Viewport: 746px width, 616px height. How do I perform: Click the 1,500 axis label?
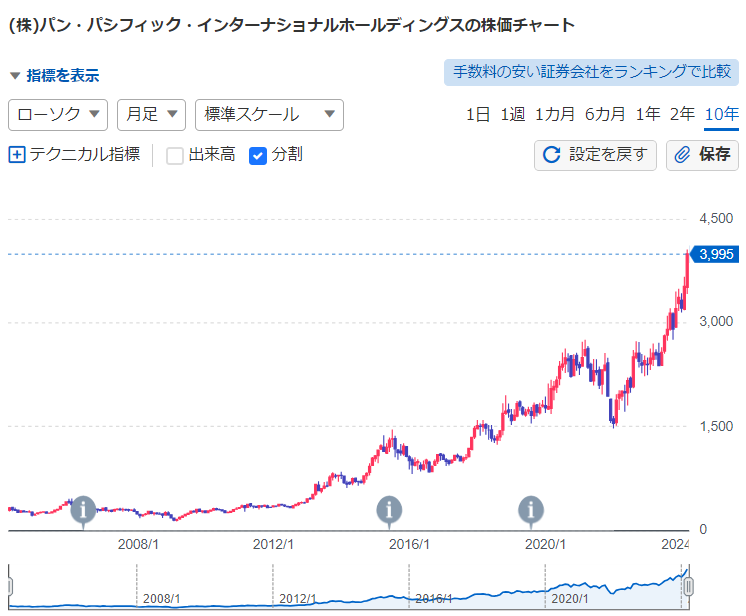coord(716,426)
